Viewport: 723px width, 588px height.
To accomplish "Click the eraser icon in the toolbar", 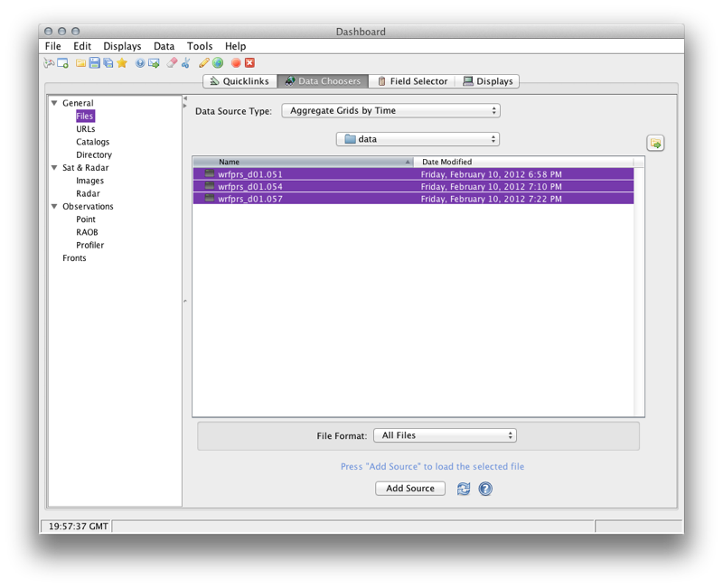I will click(x=172, y=63).
